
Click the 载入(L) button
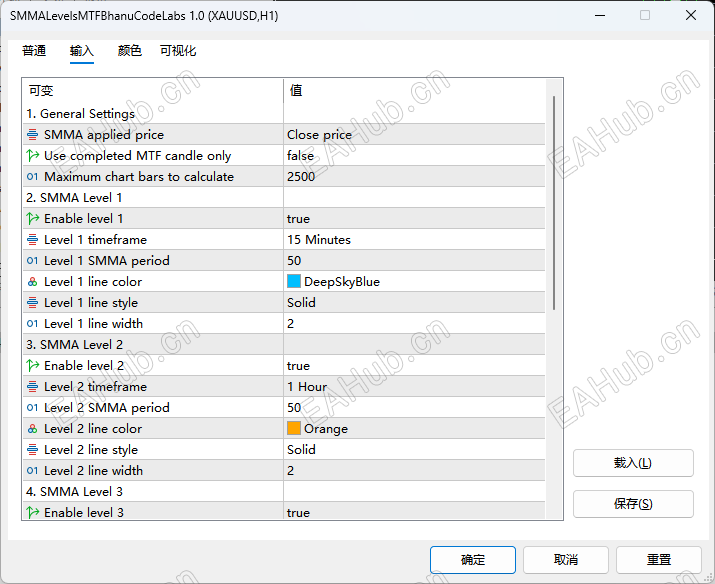pos(633,463)
